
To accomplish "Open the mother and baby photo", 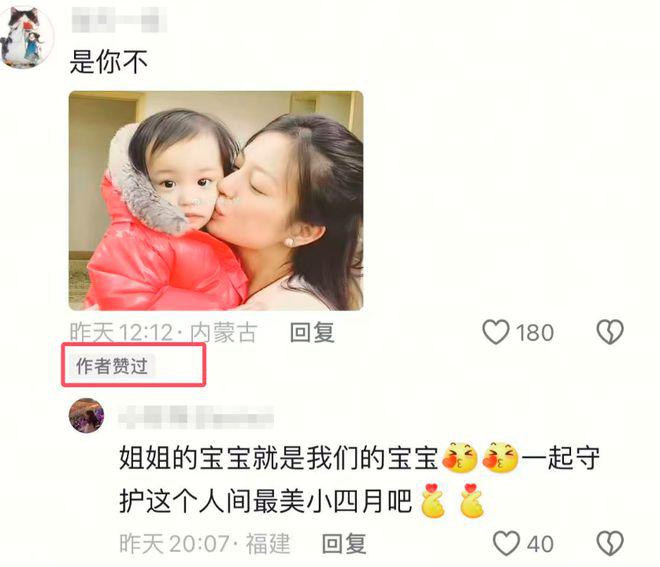I will click(216, 200).
